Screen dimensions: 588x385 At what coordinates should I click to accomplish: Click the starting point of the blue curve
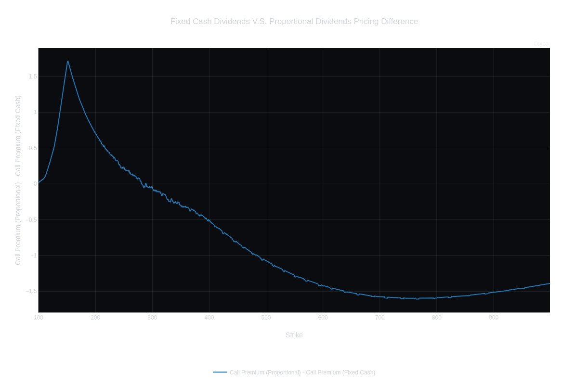[40, 182]
